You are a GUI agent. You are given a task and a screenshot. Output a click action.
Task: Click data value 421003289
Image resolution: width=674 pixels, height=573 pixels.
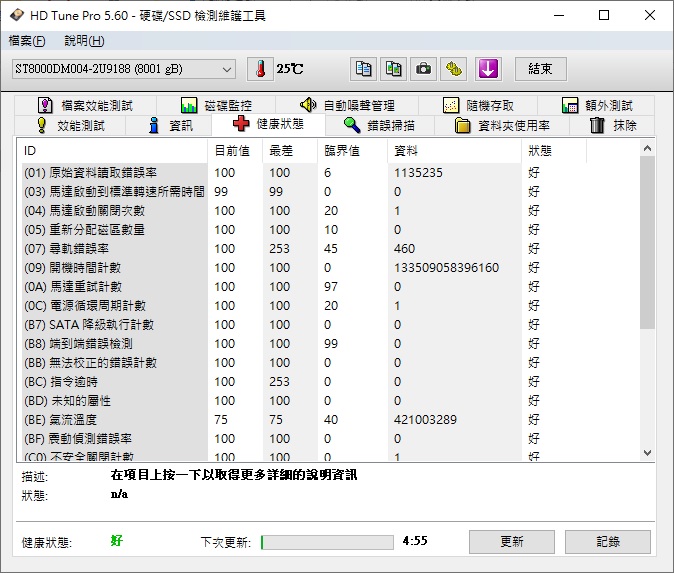(426, 420)
